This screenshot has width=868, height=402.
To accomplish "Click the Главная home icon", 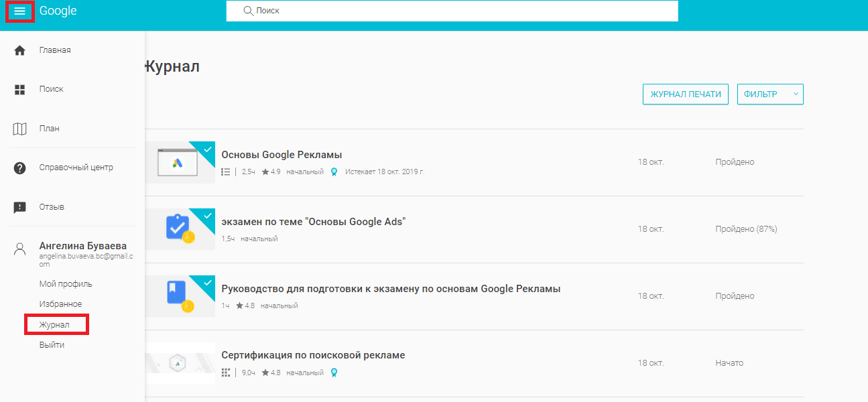I will (x=19, y=50).
